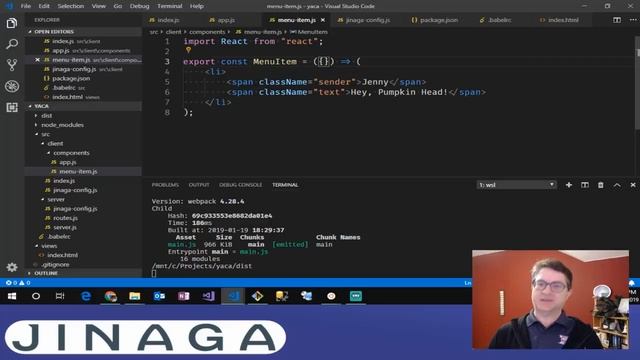
Task: Open Visual Studio from taskbar
Action: tap(208, 296)
